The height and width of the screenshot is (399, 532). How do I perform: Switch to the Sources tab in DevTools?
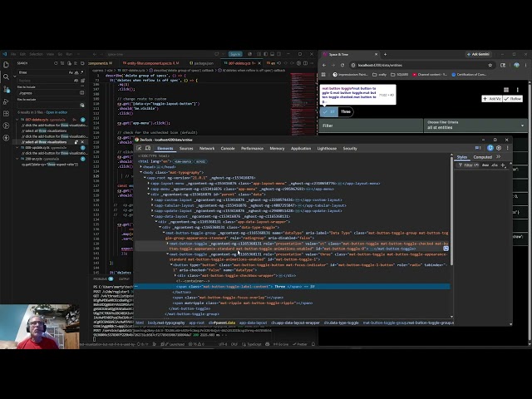186,148
